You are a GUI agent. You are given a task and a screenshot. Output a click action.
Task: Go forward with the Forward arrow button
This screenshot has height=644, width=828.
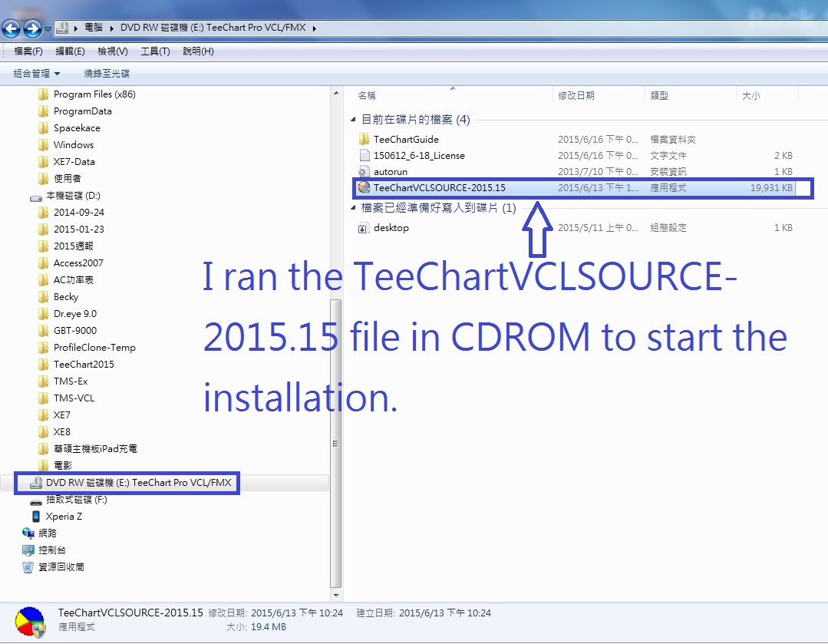click(x=31, y=28)
